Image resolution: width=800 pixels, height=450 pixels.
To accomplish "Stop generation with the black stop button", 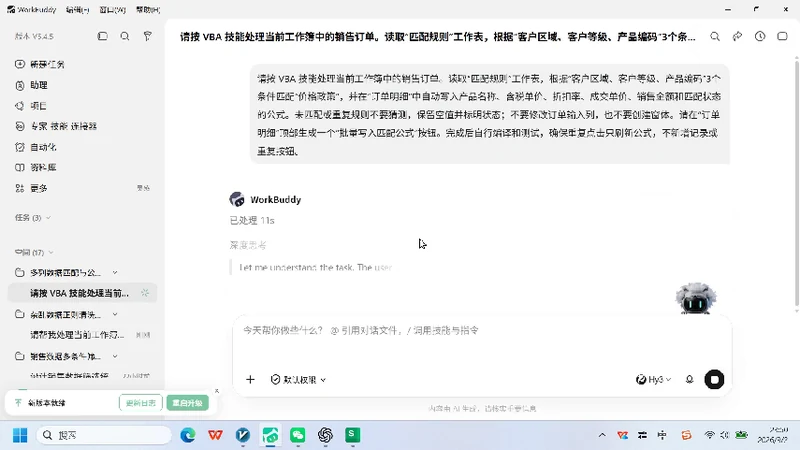I will pos(714,380).
